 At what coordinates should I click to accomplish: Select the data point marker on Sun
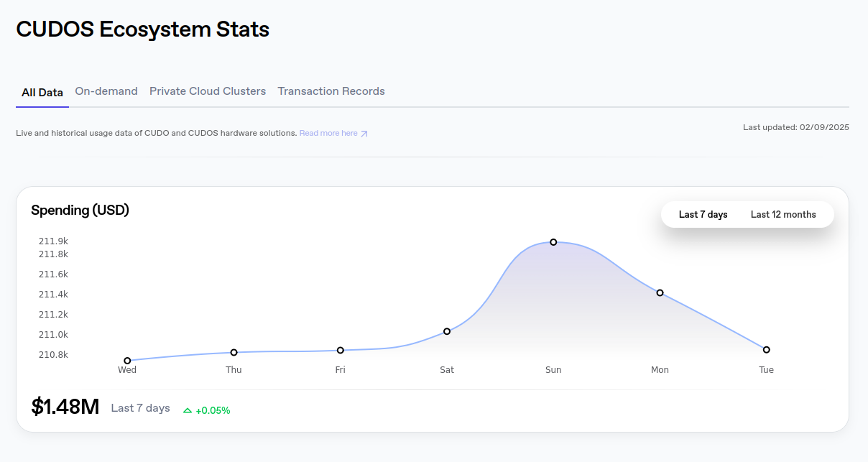point(553,242)
